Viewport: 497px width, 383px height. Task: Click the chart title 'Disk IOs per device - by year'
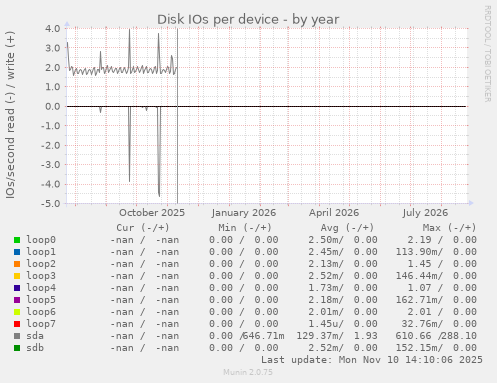point(248,19)
